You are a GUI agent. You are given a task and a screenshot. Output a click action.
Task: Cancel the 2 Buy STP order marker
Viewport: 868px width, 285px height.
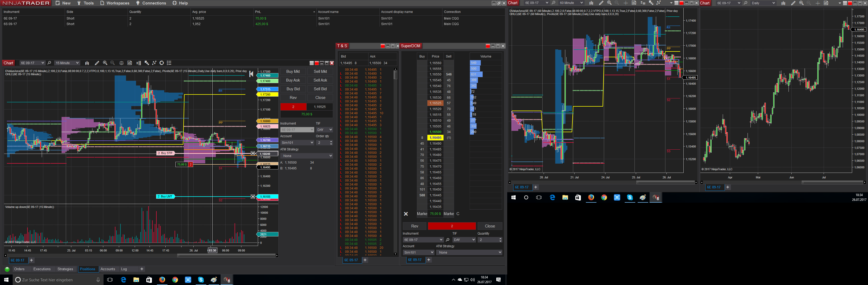253,153
